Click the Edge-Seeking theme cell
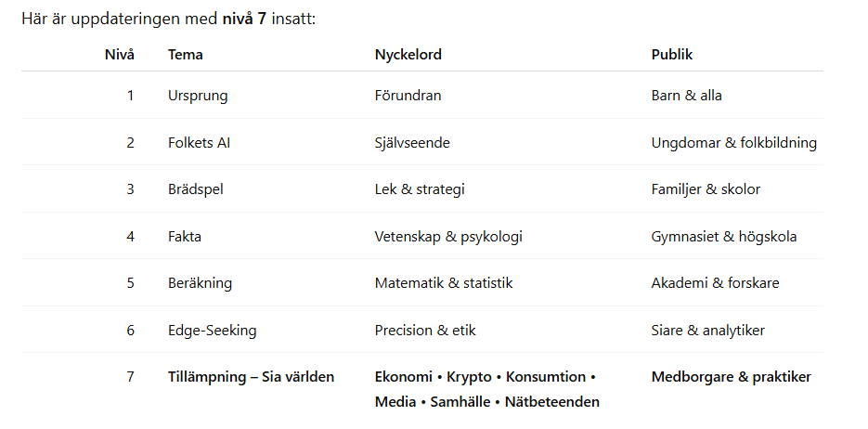868x429 pixels. coord(212,331)
